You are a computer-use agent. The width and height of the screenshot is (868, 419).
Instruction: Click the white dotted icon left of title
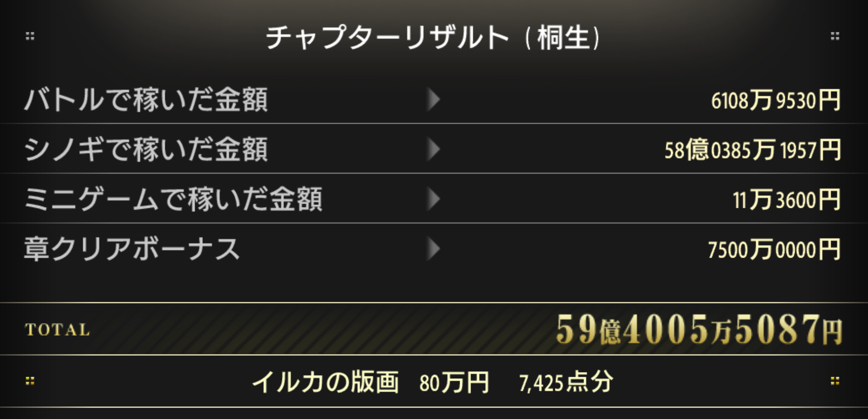coord(30,36)
